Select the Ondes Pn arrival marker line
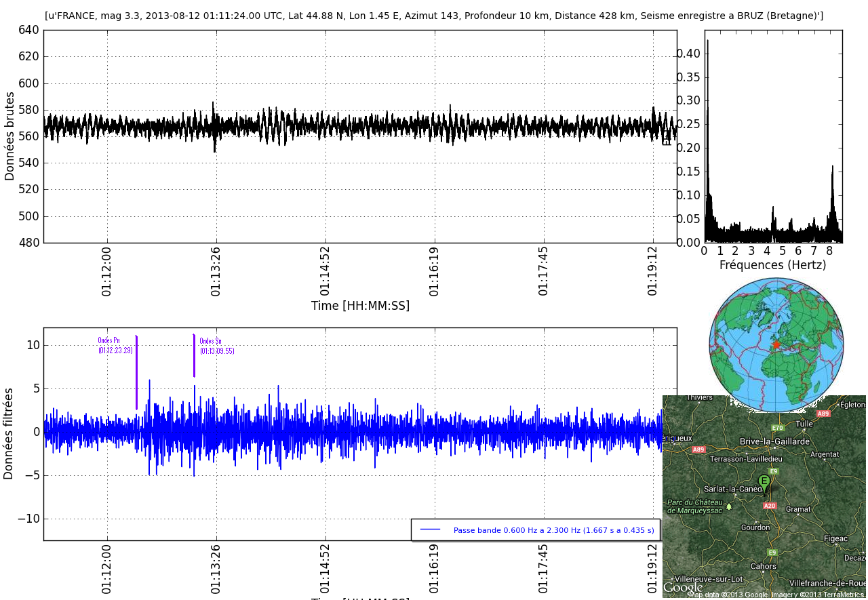The height and width of the screenshot is (600, 868). coord(136,372)
